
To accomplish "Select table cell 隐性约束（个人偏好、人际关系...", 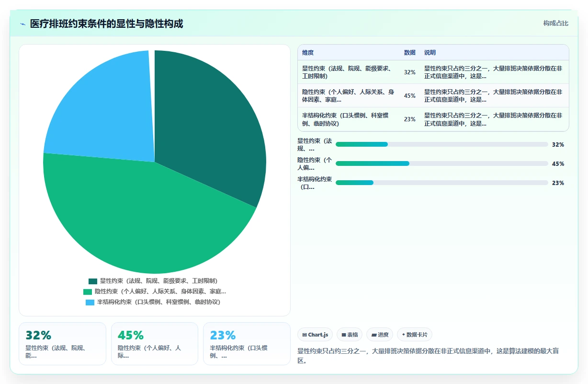I will (350, 96).
